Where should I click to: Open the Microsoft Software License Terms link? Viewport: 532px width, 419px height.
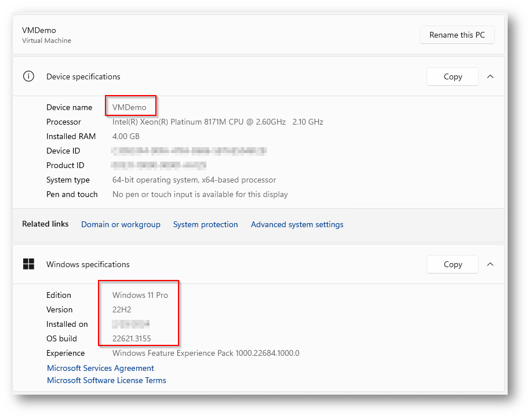106,380
